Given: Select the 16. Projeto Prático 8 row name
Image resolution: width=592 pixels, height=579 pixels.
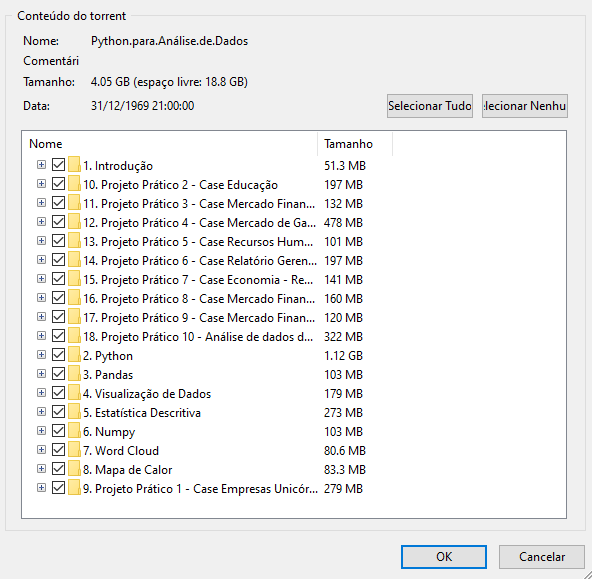Looking at the screenshot, I should point(199,299).
